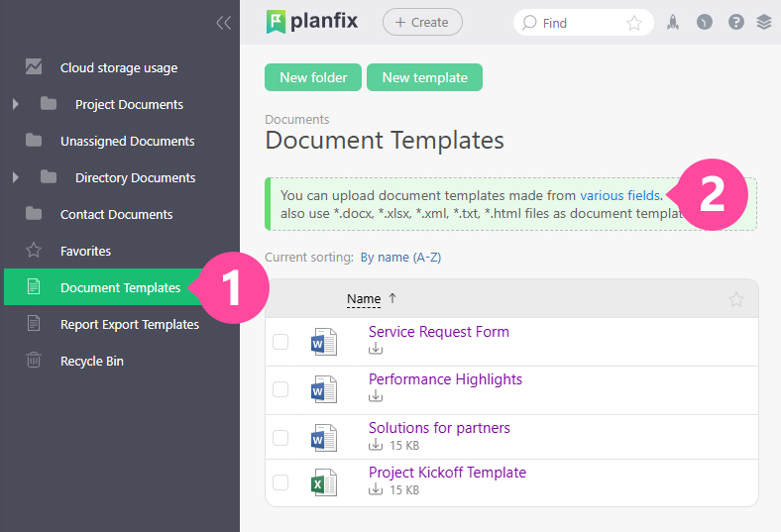
Task: Tick the Solutions for partners checkbox
Action: click(x=280, y=438)
